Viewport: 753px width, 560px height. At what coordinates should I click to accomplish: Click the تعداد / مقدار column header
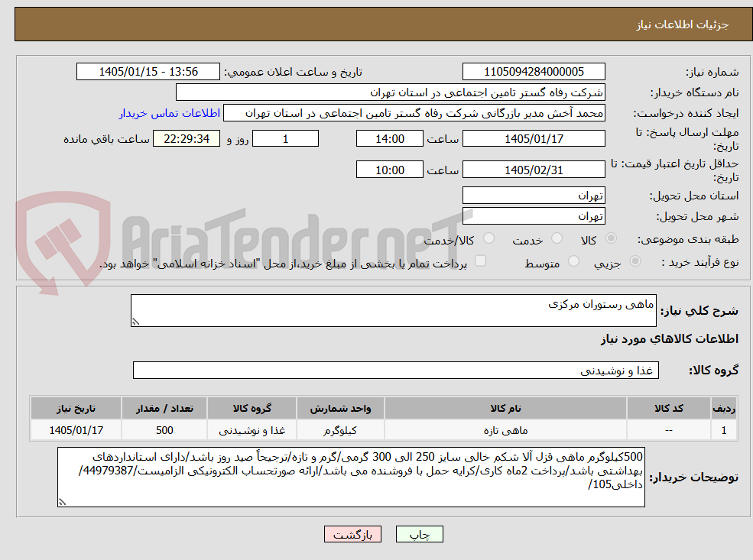(164, 409)
